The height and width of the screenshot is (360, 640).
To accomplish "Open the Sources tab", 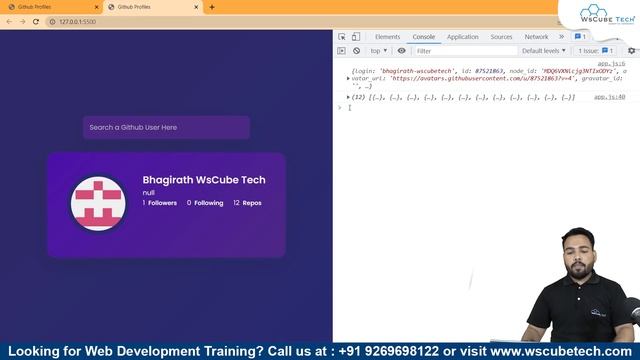I will [x=501, y=37].
